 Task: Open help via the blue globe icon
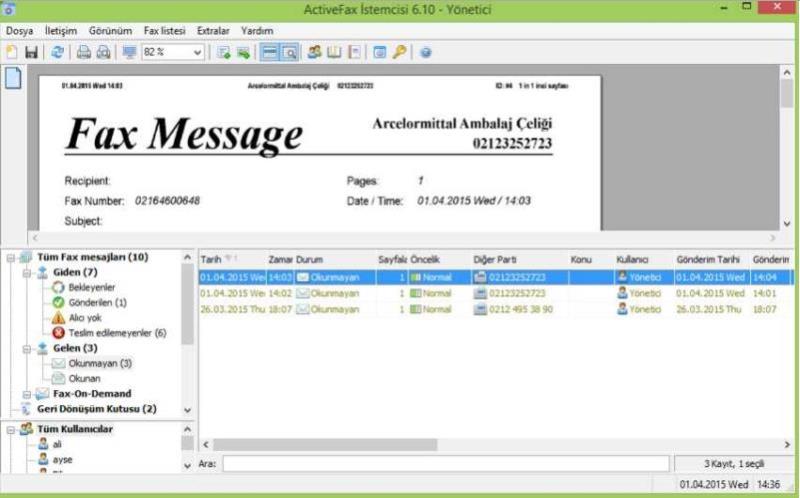coord(426,52)
